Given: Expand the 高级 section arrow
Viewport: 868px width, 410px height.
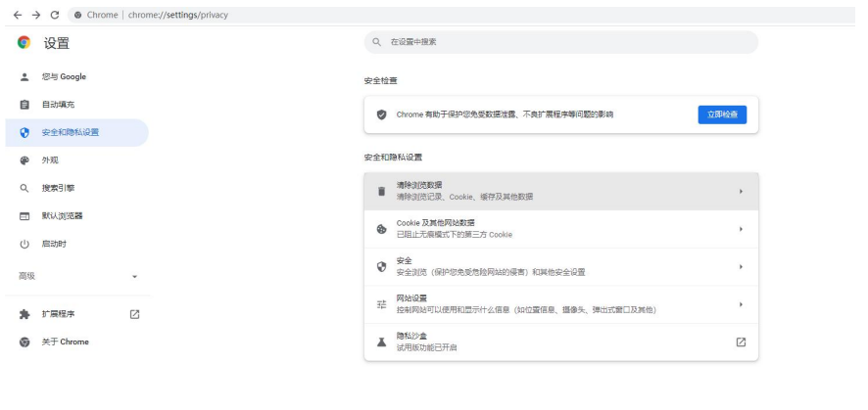Looking at the screenshot, I should [134, 276].
